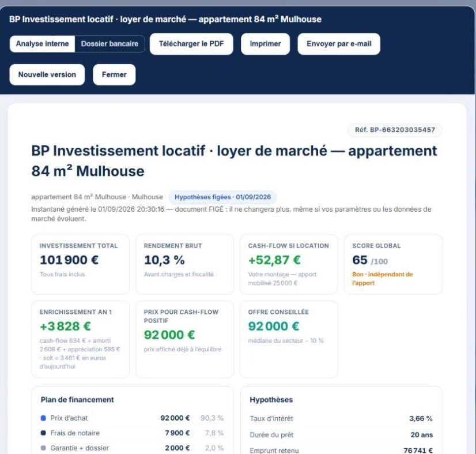Click 'prix affiché déjà à l'équilibre' note
The height and width of the screenshot is (454, 476).
(x=183, y=349)
